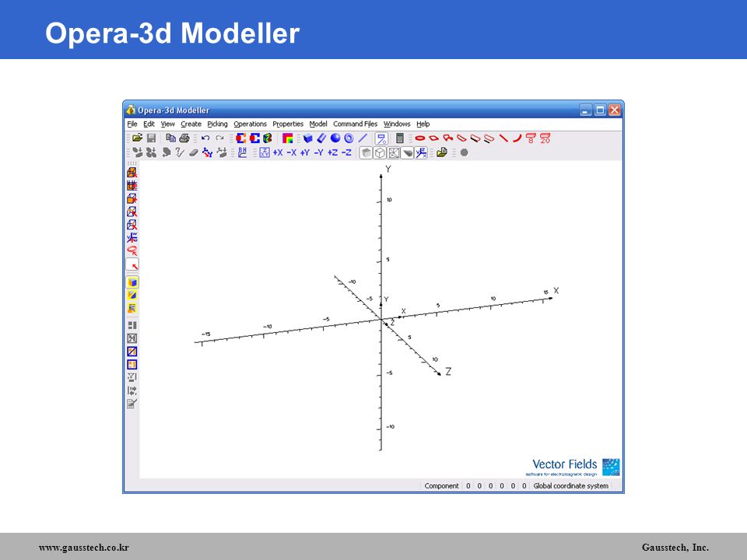This screenshot has width=747, height=560.
Task: Copy the view with the clipboard icon
Action: click(x=170, y=138)
